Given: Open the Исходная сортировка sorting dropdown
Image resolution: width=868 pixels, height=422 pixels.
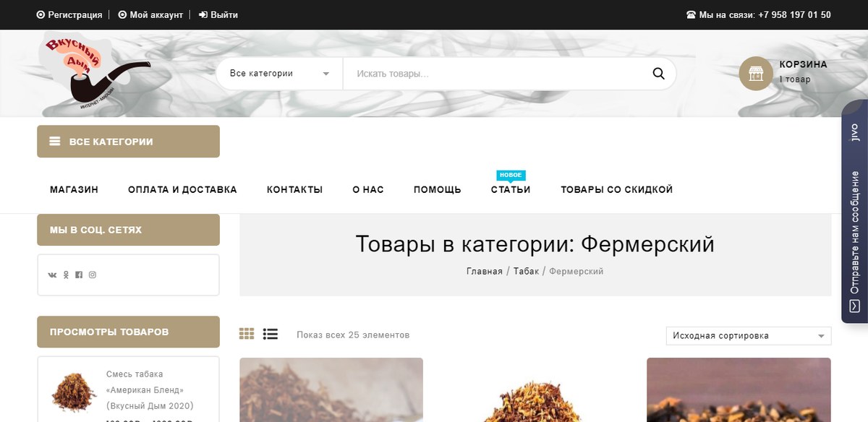Looking at the screenshot, I should coord(749,336).
